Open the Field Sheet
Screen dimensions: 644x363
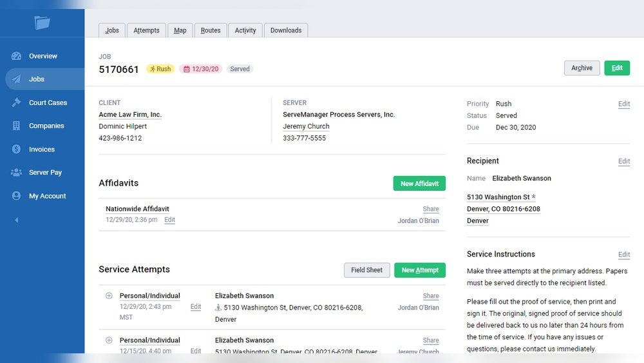(366, 270)
